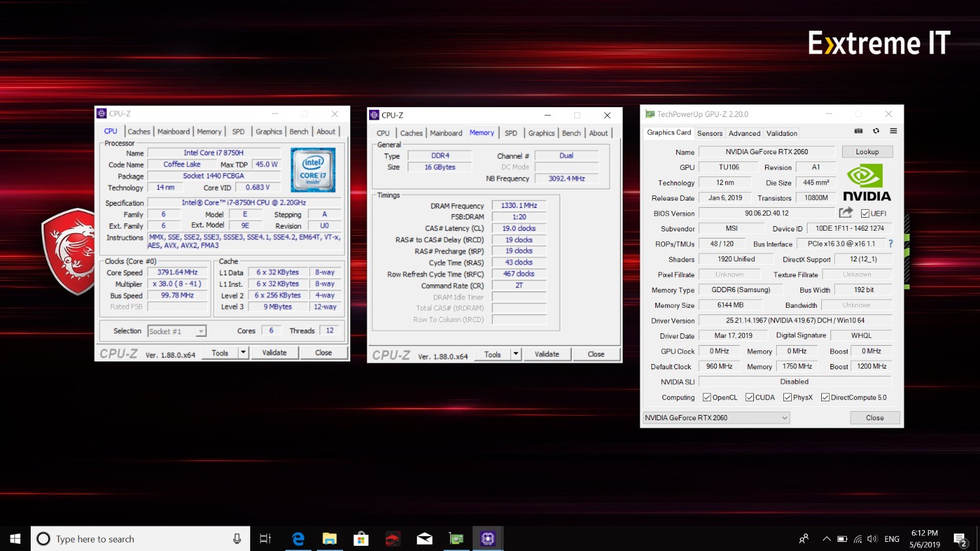Viewport: 980px width, 551px height.
Task: Switch to Caches tab in left CPU-Z window
Action: tap(139, 131)
